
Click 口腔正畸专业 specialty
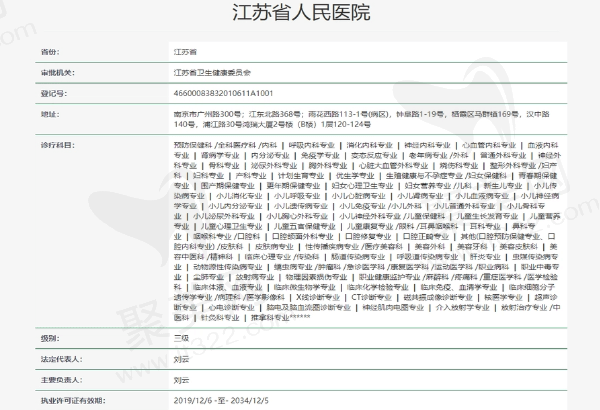point(426,237)
